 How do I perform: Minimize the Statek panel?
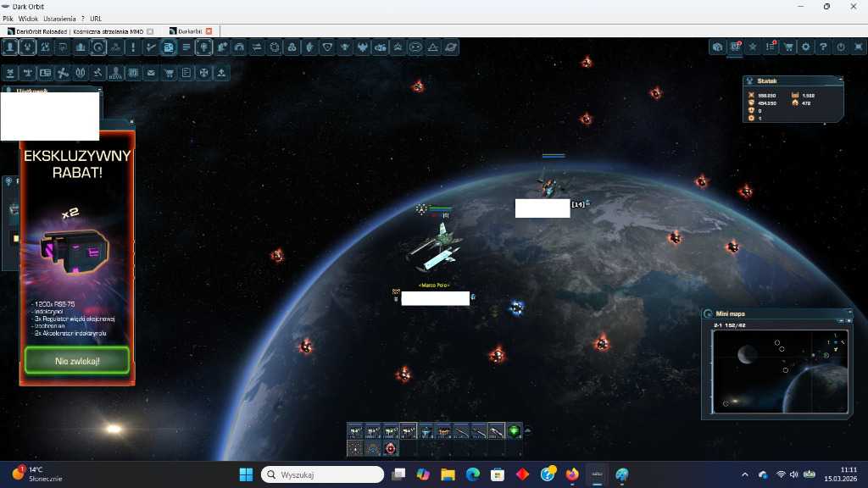(x=840, y=80)
